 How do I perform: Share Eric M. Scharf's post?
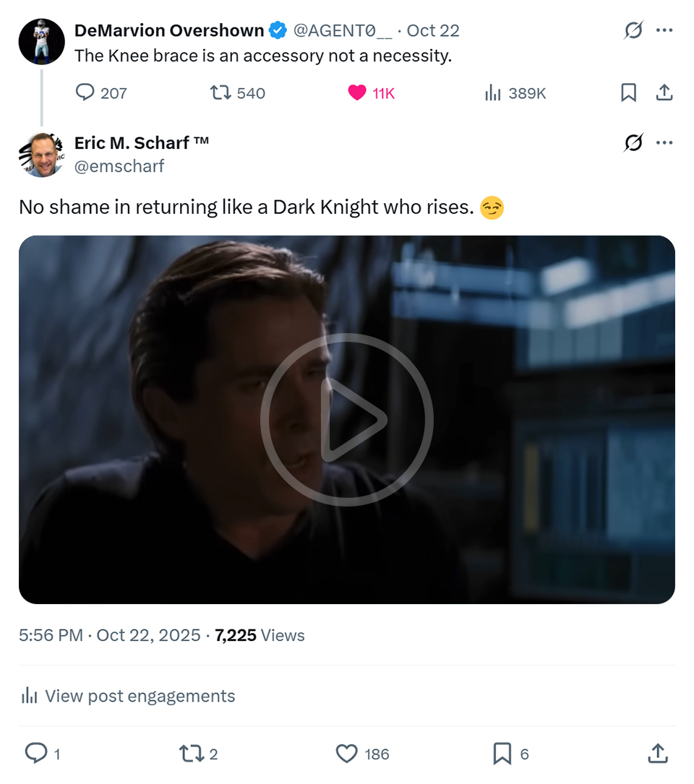[x=657, y=754]
